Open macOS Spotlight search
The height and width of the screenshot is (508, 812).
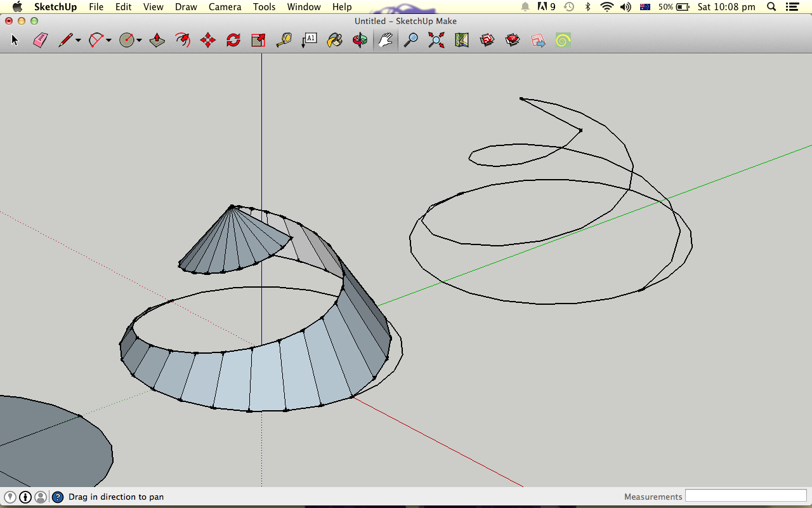pyautogui.click(x=771, y=7)
